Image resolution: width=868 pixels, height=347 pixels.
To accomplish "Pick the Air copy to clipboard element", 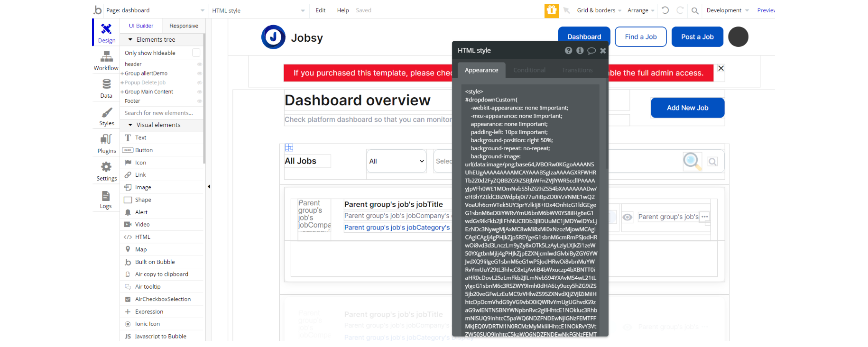I will pyautogui.click(x=162, y=274).
